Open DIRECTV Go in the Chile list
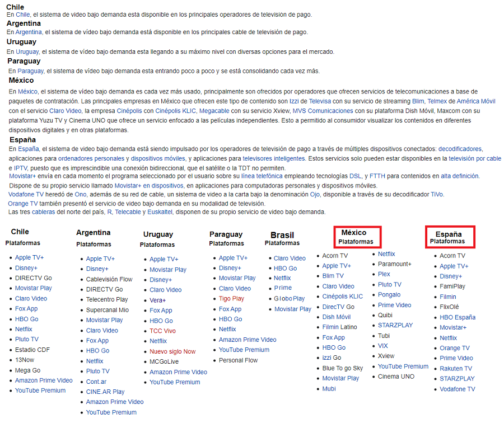504x428 pixels. pos(34,278)
